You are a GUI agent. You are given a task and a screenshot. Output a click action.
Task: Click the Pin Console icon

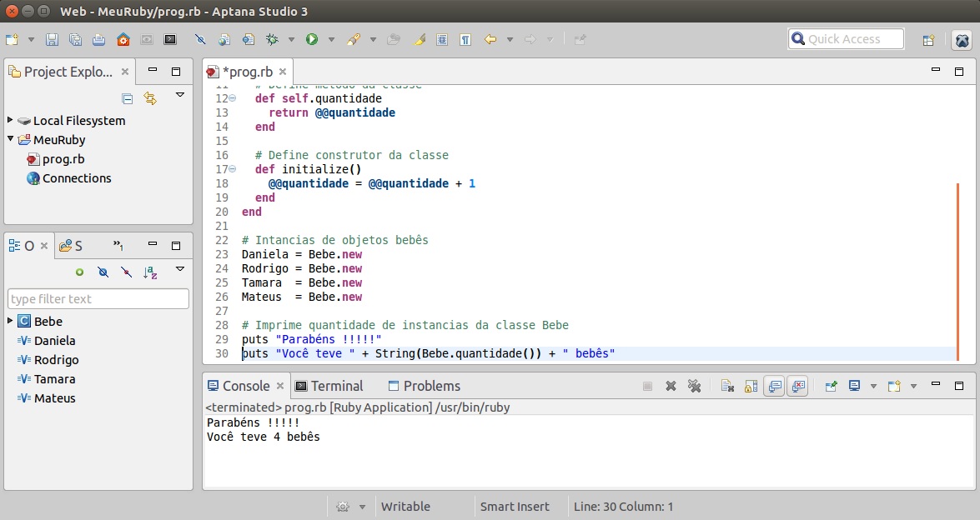point(831,386)
